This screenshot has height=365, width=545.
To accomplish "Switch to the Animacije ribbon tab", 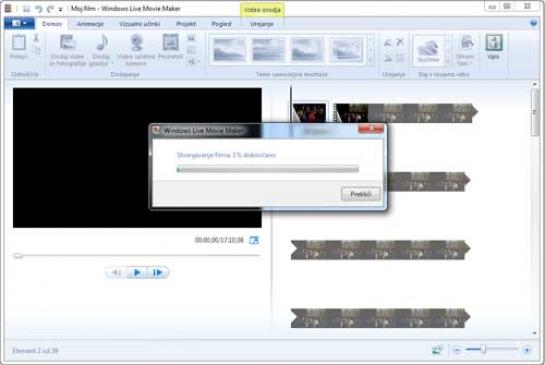I will pyautogui.click(x=90, y=24).
